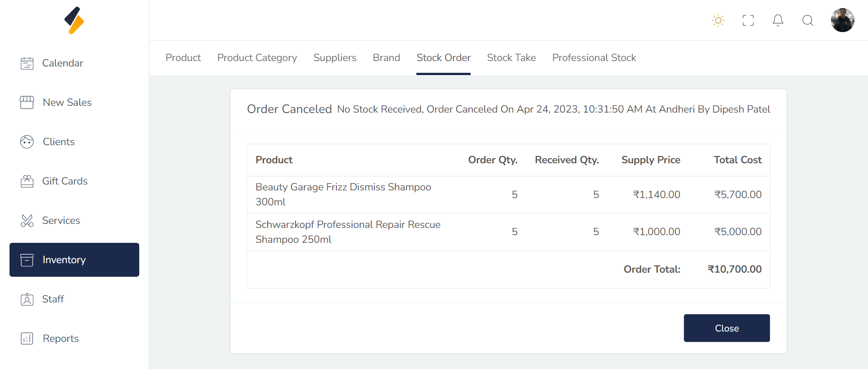The height and width of the screenshot is (369, 868).
Task: Open user profile avatar
Action: (x=843, y=20)
